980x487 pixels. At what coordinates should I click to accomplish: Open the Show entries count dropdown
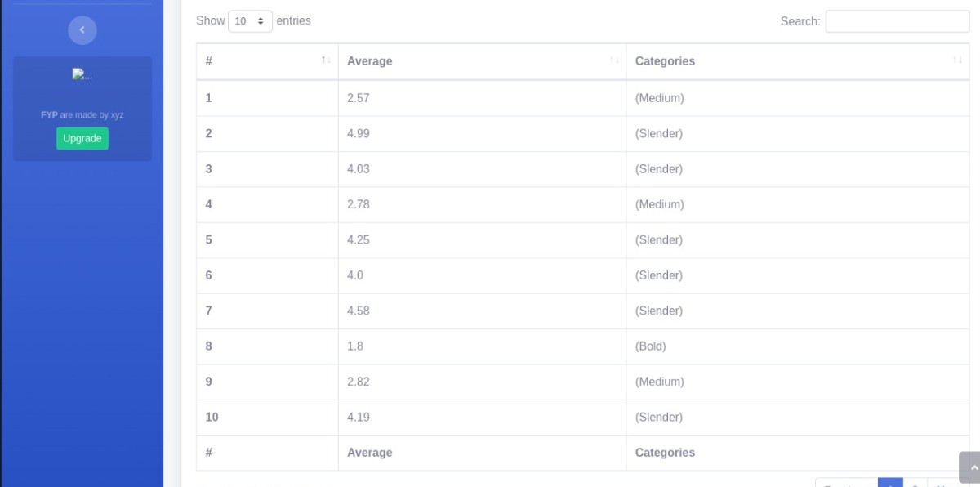point(250,21)
